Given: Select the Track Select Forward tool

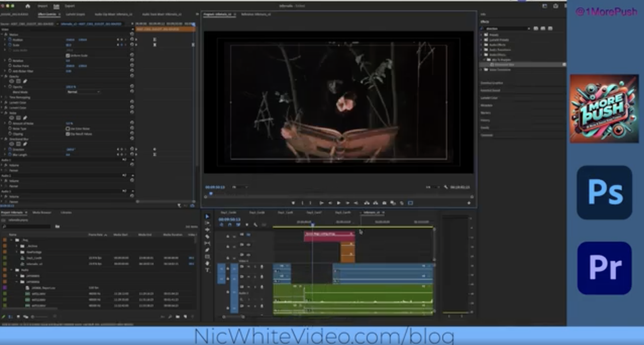Looking at the screenshot, I should click(207, 223).
